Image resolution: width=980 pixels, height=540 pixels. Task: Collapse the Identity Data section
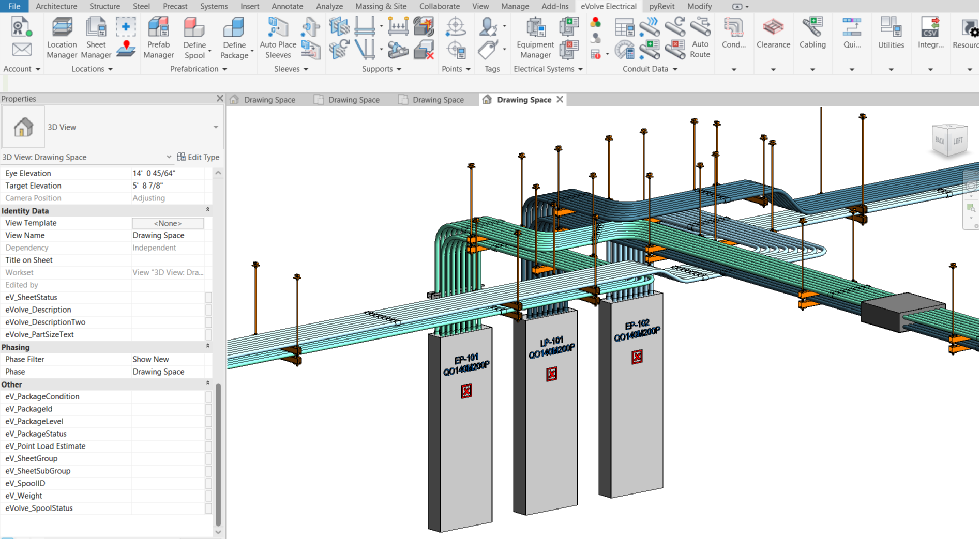[208, 210]
